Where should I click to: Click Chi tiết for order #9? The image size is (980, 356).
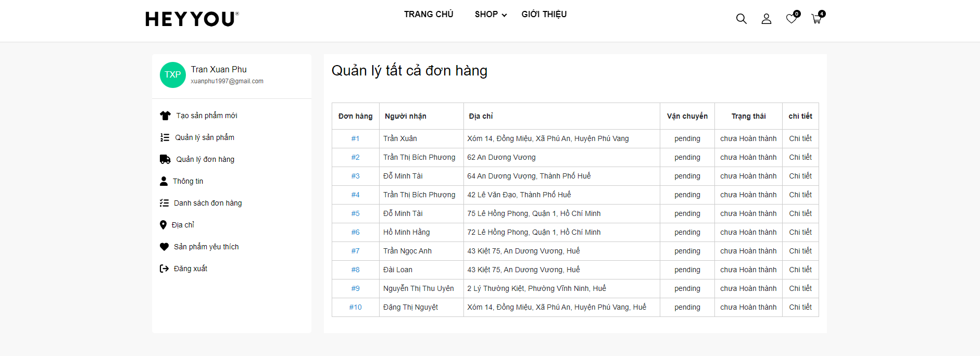coord(800,288)
